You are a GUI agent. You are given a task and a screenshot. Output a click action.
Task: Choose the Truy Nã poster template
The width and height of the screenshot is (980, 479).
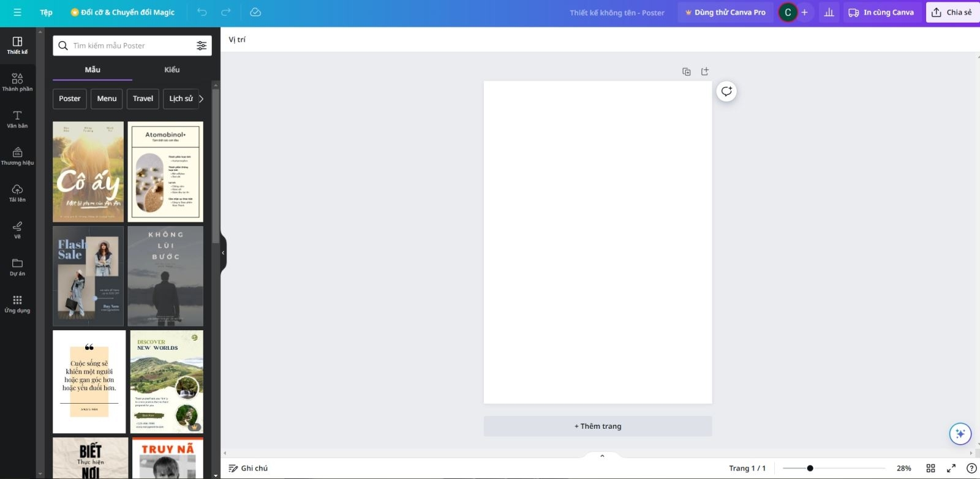[168, 458]
